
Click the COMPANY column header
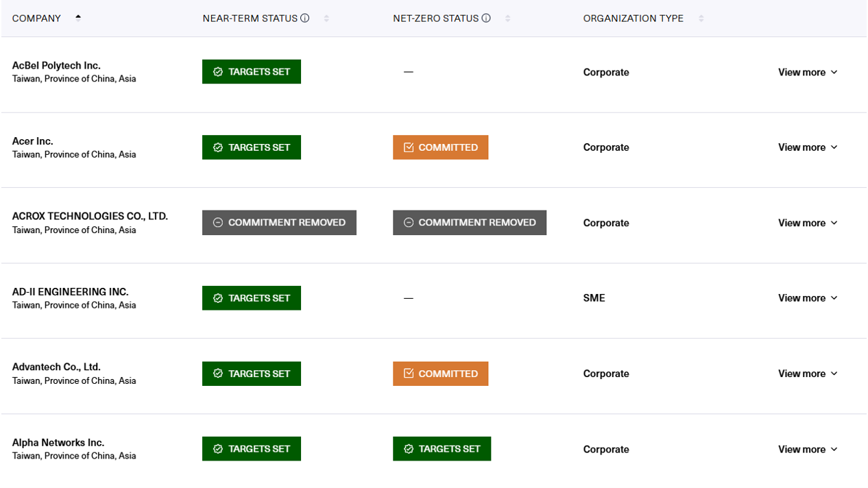click(x=37, y=19)
